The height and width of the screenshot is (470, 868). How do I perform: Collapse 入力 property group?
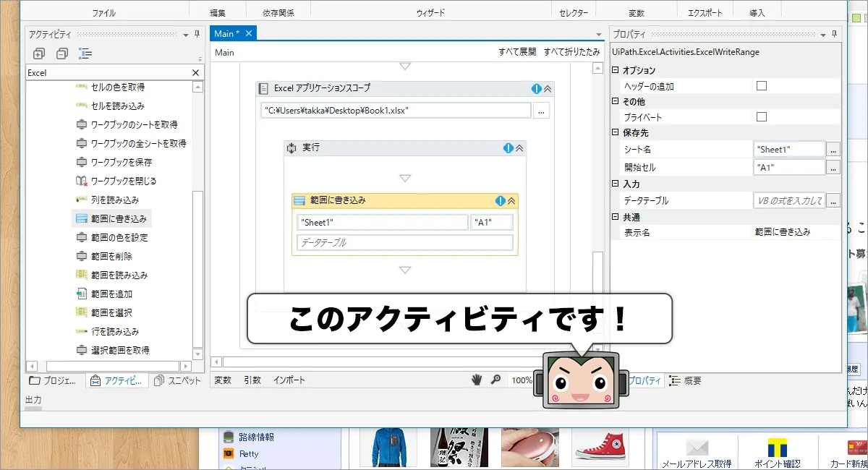coord(616,184)
